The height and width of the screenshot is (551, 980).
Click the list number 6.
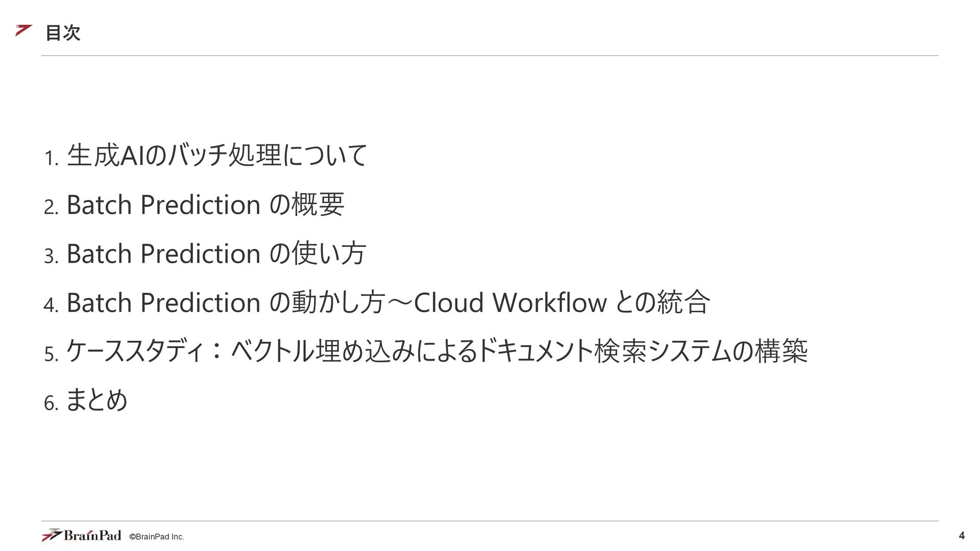coord(52,403)
